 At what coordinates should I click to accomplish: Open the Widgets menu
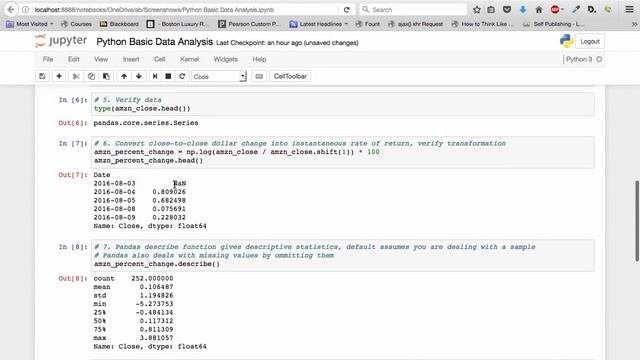(x=225, y=59)
